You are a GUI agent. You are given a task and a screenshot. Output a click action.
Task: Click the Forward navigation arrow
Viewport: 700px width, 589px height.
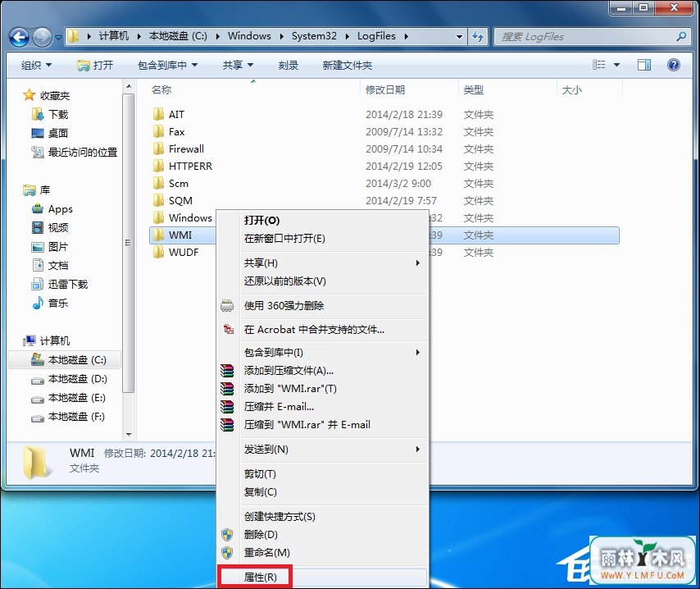coord(43,37)
